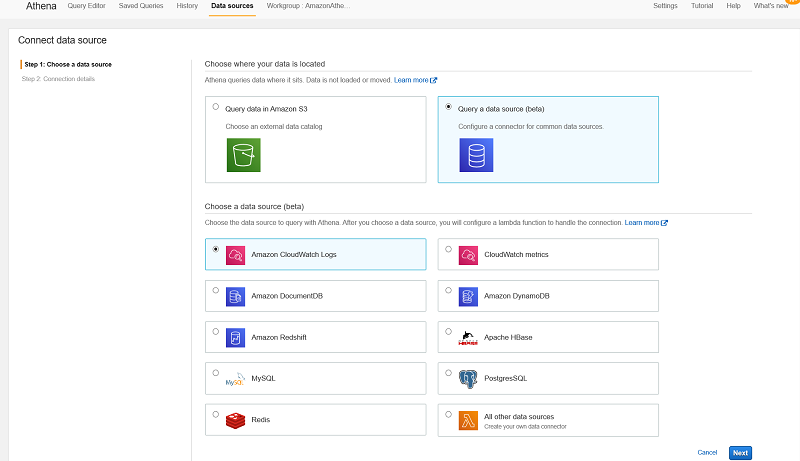This screenshot has width=800, height=461.
Task: Choose CloudWatch metrics radio button
Action: (x=448, y=249)
